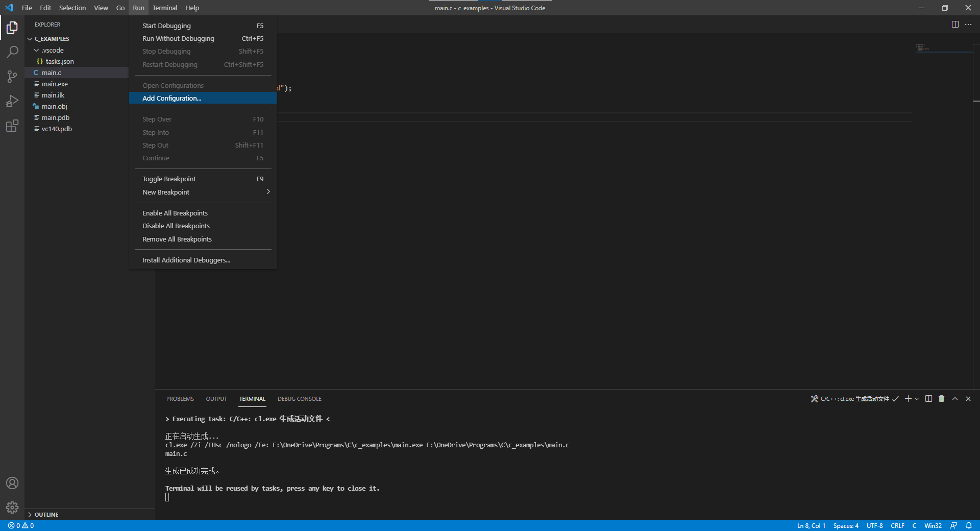Switch to the OUTPUT tab

pos(216,399)
